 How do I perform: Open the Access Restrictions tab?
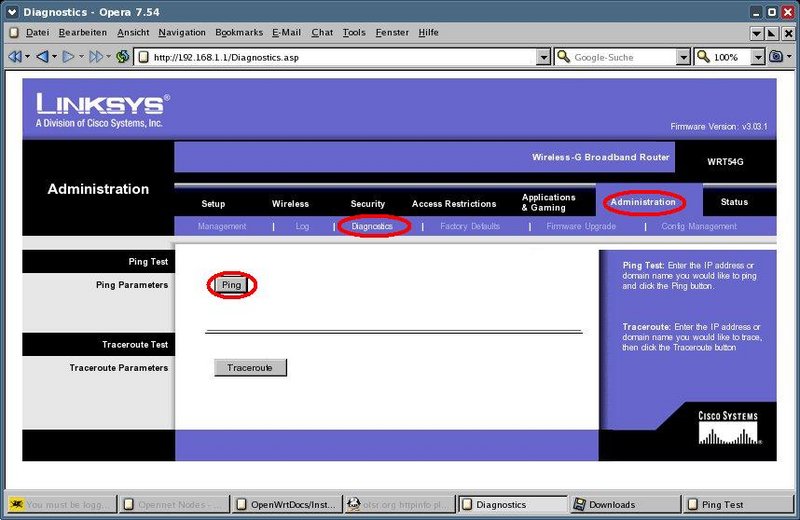(x=454, y=204)
